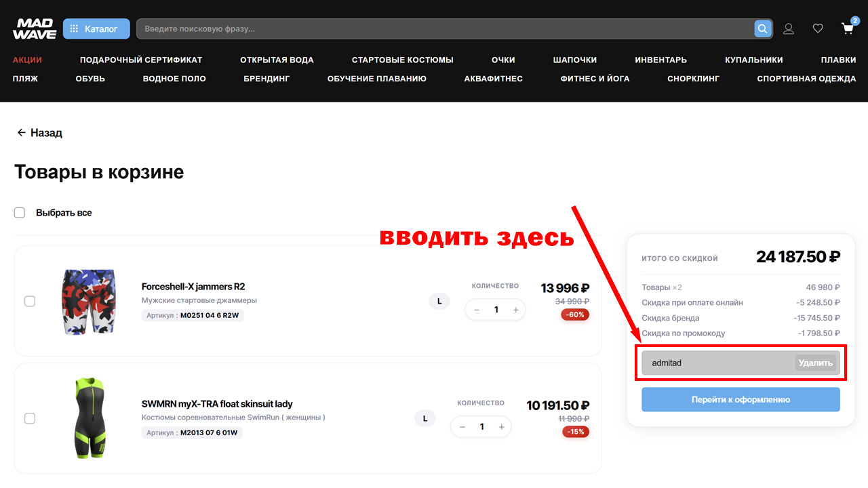868x488 pixels.
Task: Open the favorites heart icon
Action: [818, 28]
